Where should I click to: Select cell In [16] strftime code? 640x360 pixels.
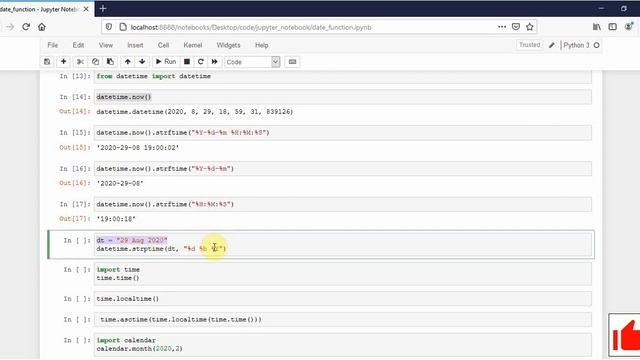pos(342,169)
